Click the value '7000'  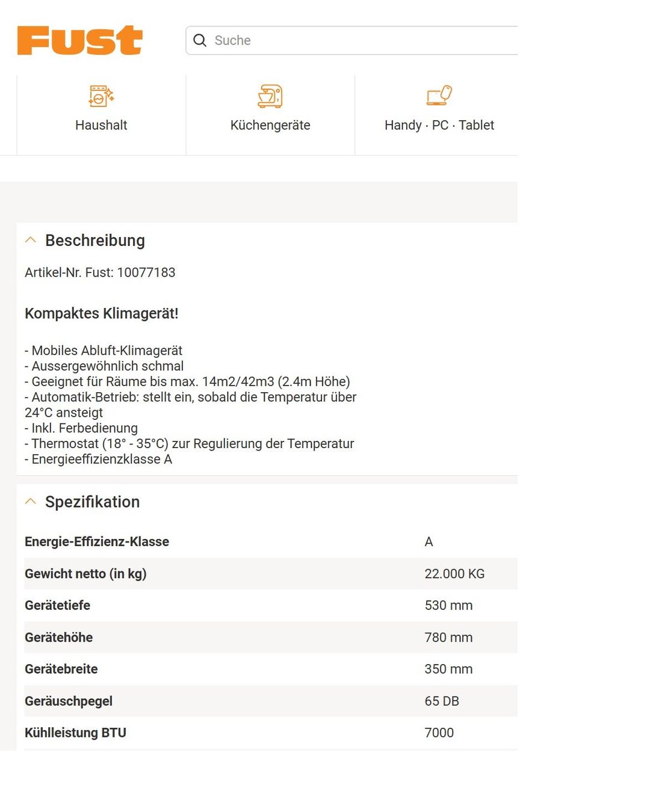[439, 733]
